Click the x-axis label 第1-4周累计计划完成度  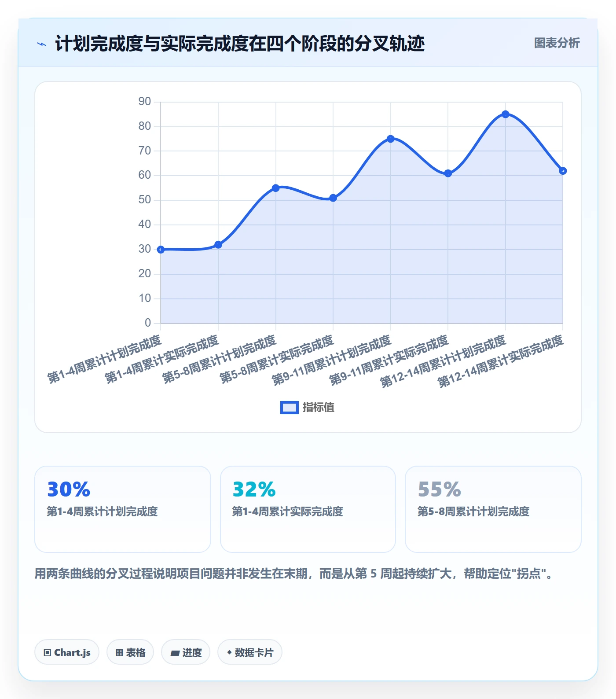pos(105,359)
